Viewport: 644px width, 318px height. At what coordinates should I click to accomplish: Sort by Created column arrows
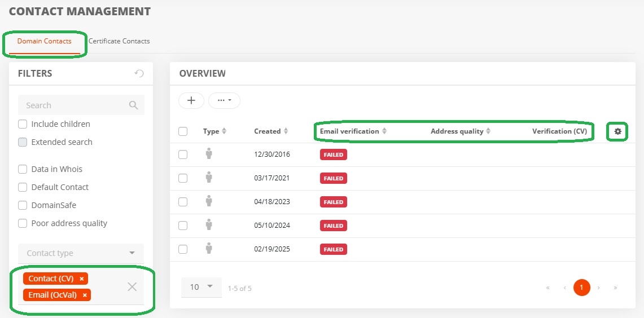coord(286,131)
